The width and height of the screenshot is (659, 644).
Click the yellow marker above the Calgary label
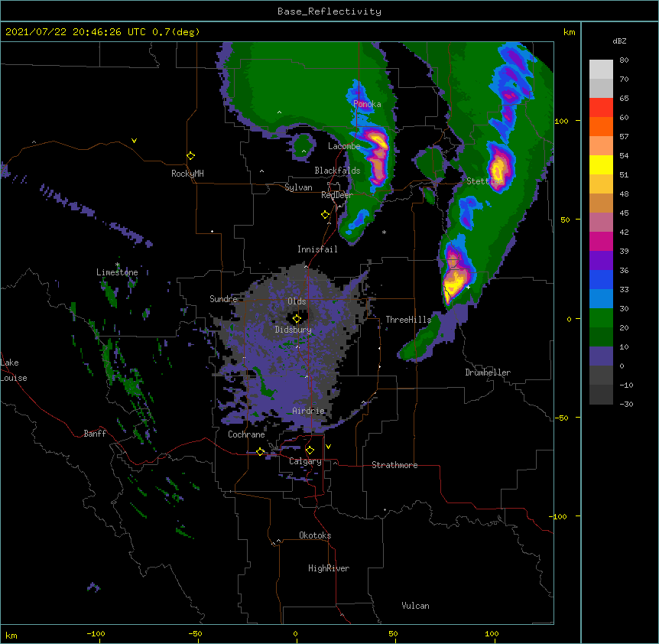pos(310,450)
